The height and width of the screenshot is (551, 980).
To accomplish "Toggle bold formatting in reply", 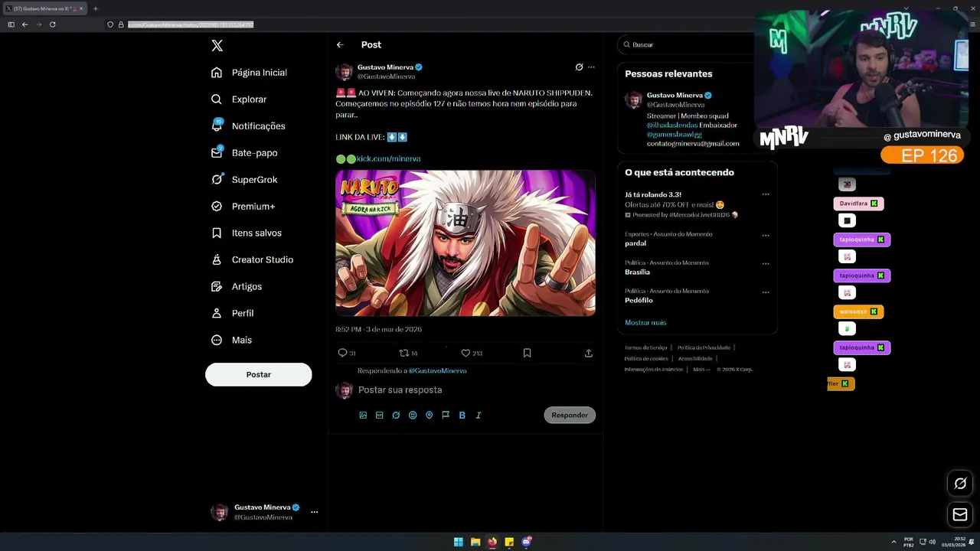I will click(462, 415).
